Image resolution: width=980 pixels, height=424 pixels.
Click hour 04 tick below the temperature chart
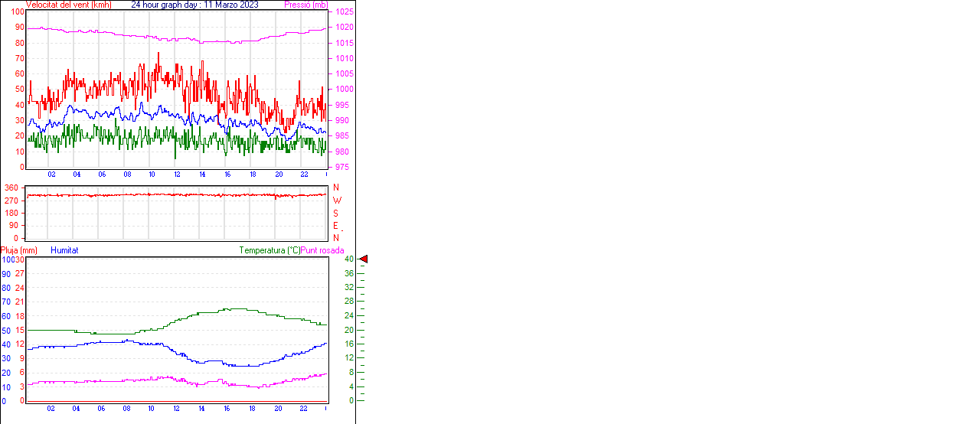pyautogui.click(x=76, y=408)
